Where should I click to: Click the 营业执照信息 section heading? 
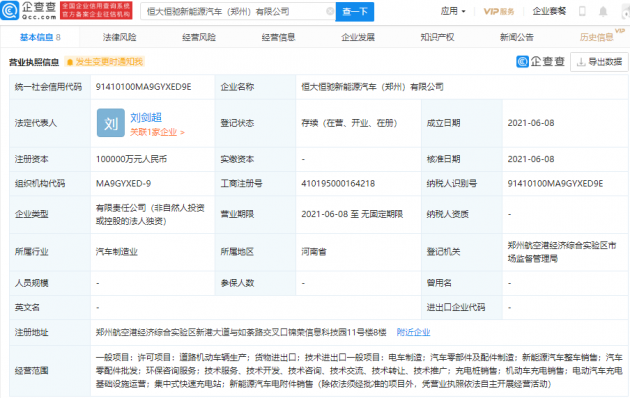click(34, 62)
